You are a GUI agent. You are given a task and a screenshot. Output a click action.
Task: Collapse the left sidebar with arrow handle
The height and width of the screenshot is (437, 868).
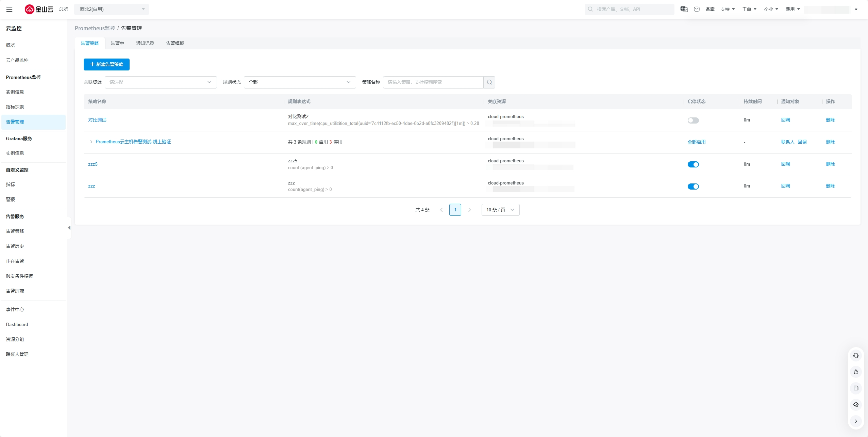click(x=69, y=228)
